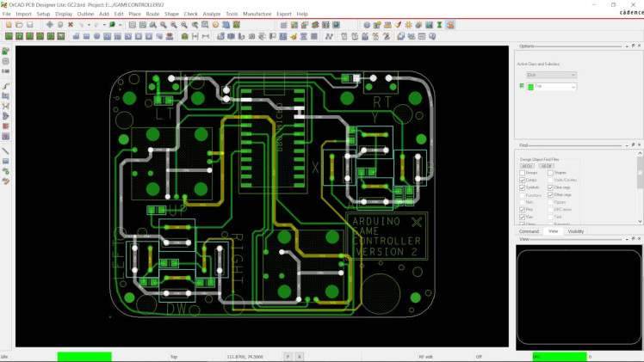Select the Add Connect tool in left sidebar
The width and height of the screenshot is (644, 362).
point(6,86)
